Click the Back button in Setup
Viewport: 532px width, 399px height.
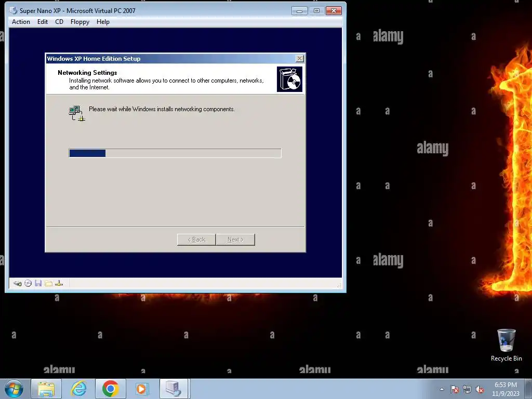click(196, 240)
